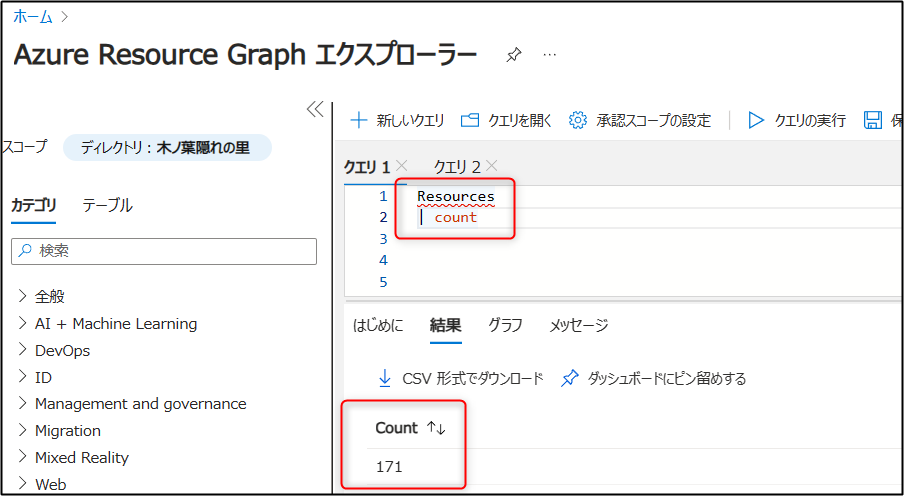
Task: Click the pin icon for dashboard
Action: click(570, 379)
